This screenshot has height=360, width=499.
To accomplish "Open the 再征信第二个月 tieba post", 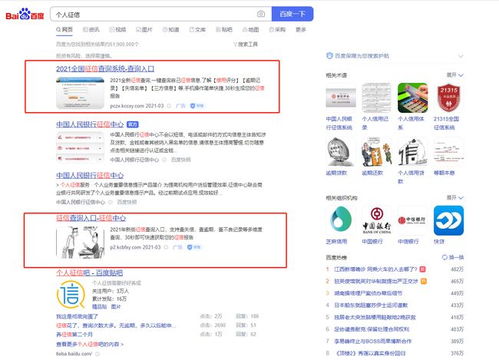I will pos(74,334).
